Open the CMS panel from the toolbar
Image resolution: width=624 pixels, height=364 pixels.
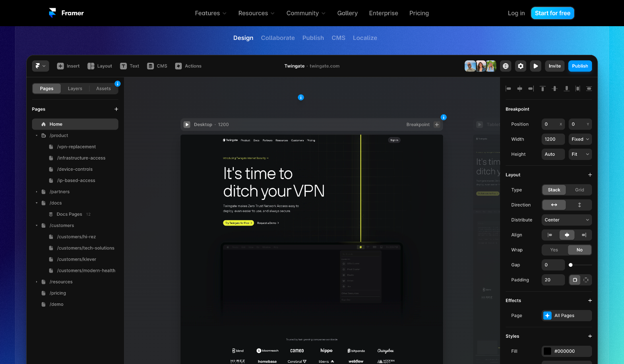157,66
